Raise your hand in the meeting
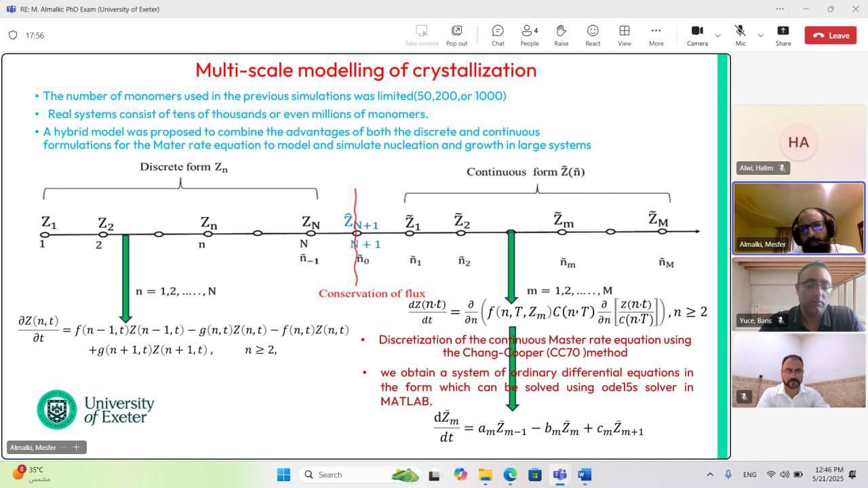The height and width of the screenshot is (488, 868). point(561,35)
